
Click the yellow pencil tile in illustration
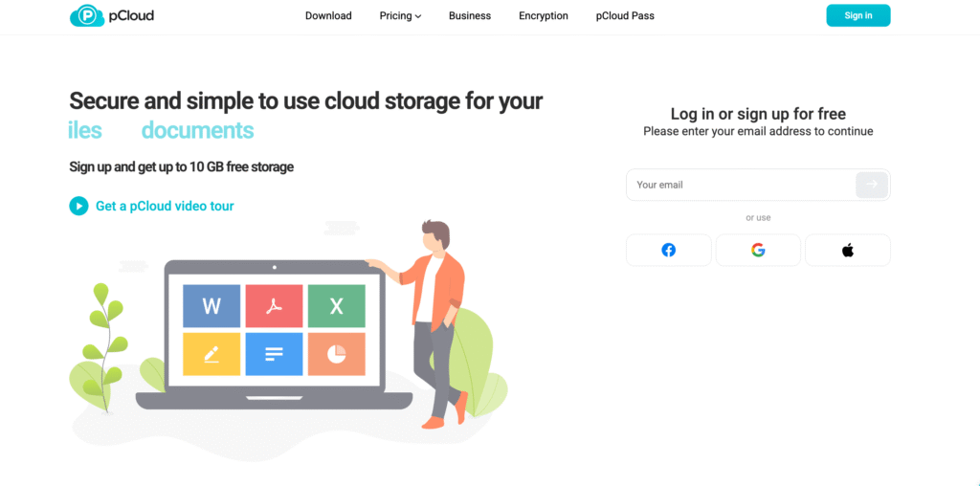[x=212, y=354]
